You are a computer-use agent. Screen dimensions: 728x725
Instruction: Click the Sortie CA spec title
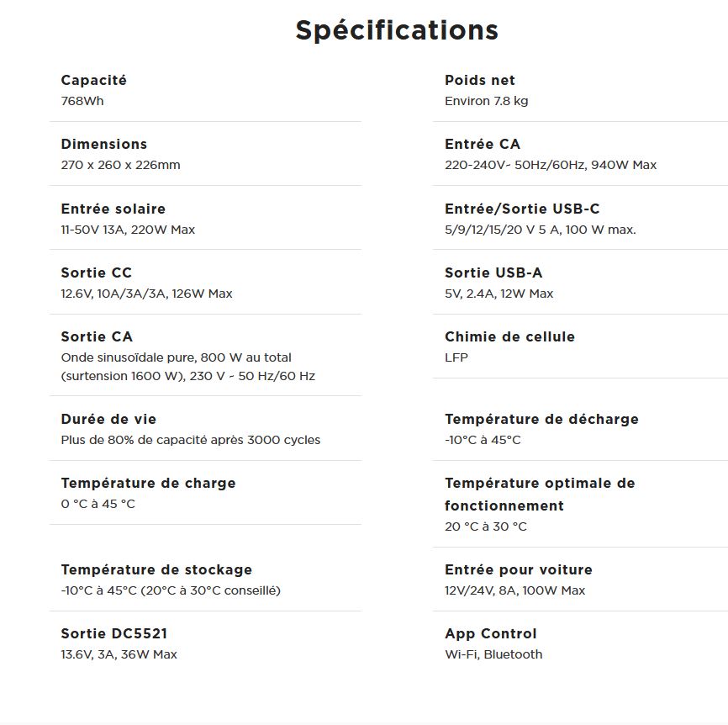coord(97,336)
